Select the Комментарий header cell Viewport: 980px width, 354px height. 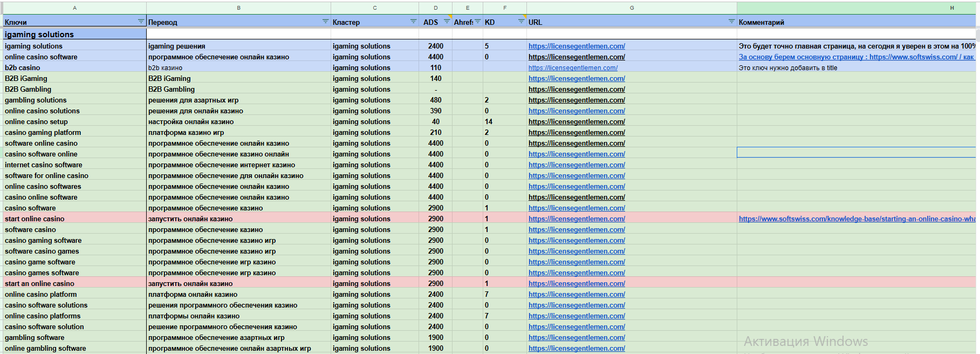click(x=761, y=23)
